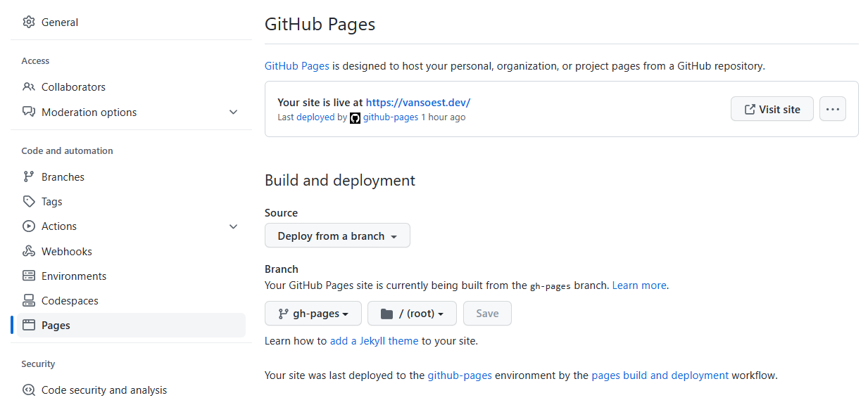Click the Branches icon in the sidebar
Viewport: 868px width, 405px height.
click(x=29, y=176)
